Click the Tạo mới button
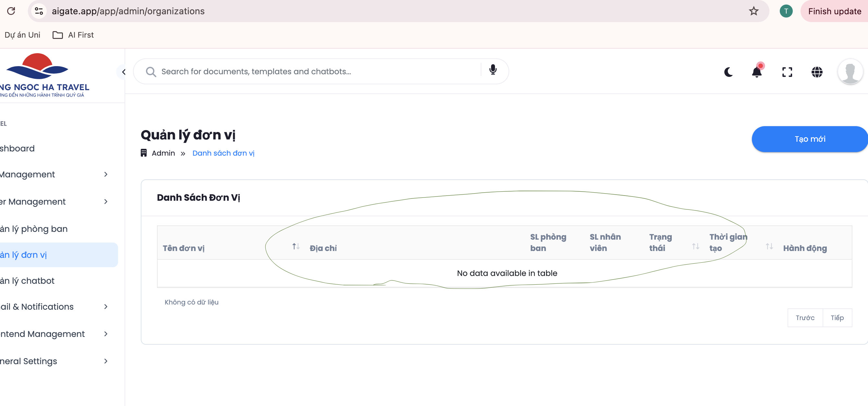 [809, 139]
